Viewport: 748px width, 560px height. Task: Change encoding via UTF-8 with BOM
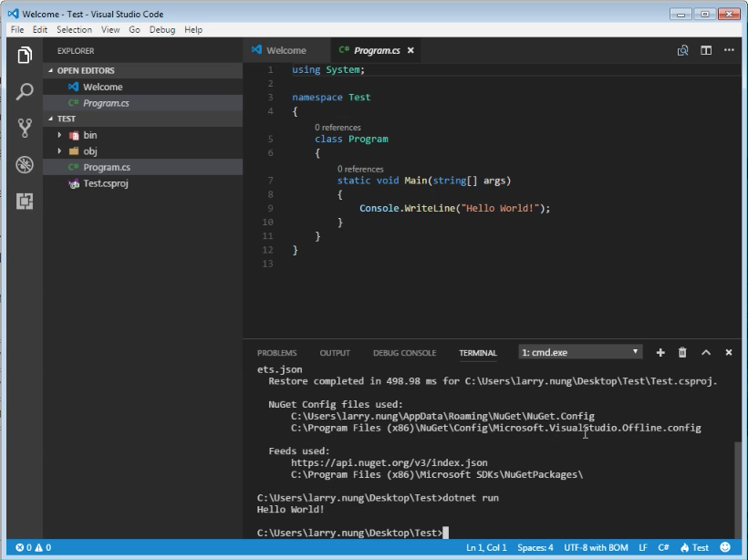(596, 547)
